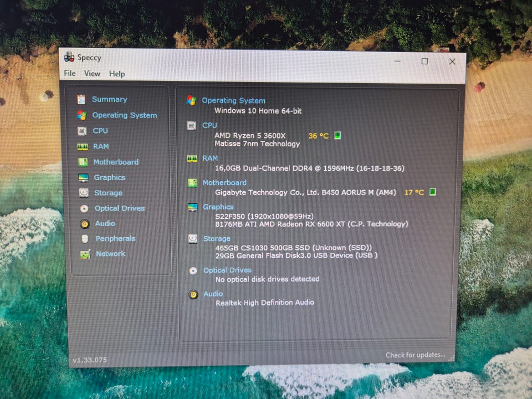Click the Graphics monitor icon in sidebar

83,177
